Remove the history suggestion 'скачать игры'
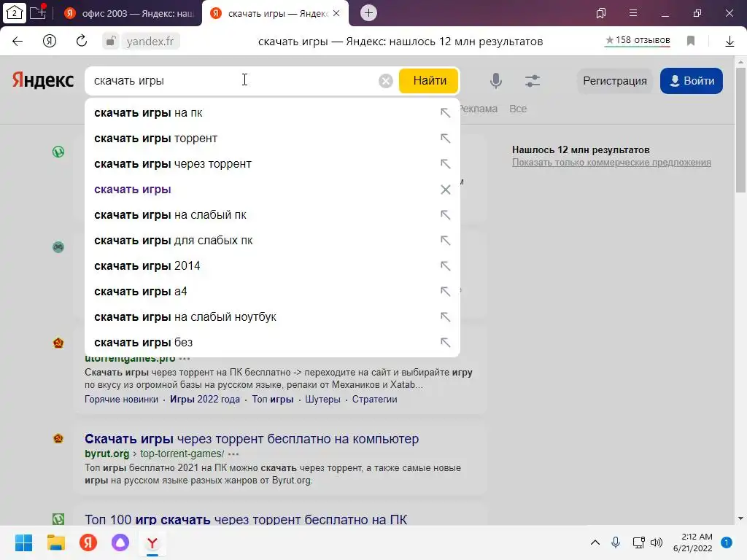 (446, 190)
